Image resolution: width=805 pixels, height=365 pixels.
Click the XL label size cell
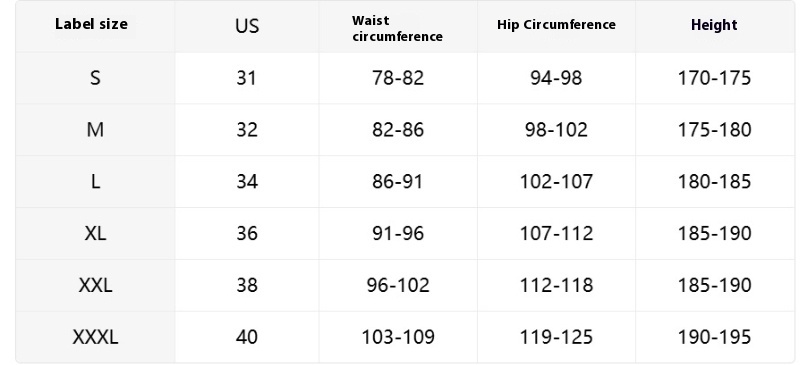[x=95, y=234]
